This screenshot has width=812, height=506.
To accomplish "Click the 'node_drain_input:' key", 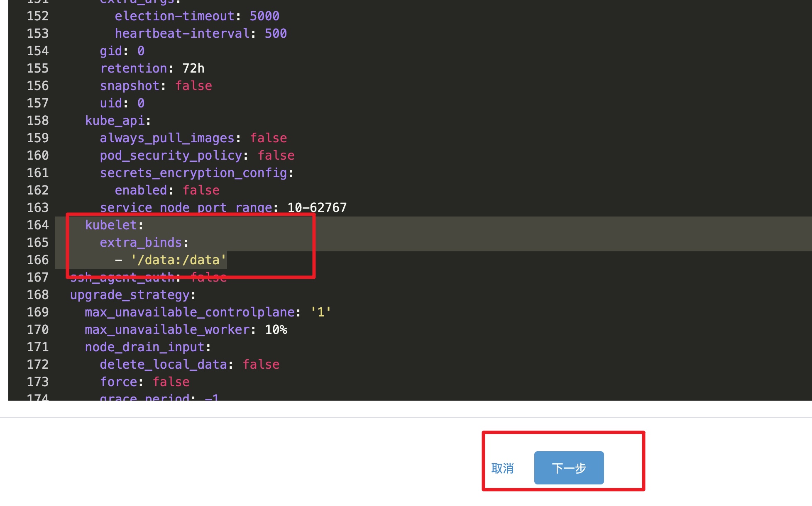I will tap(148, 347).
